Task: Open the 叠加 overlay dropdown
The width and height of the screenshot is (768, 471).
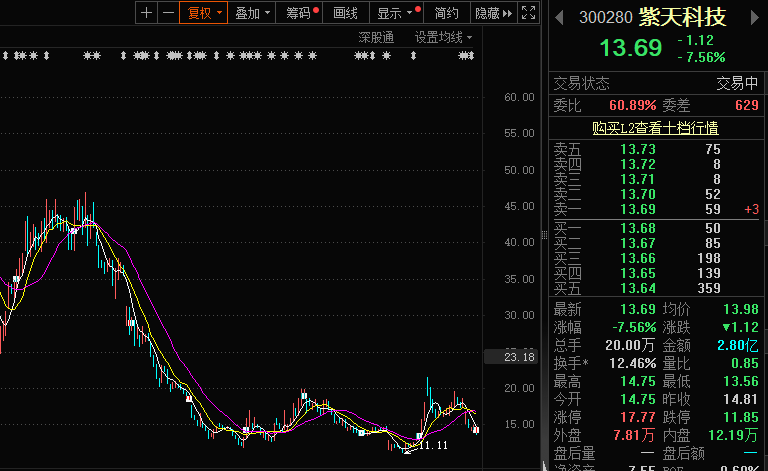Action: pos(252,13)
